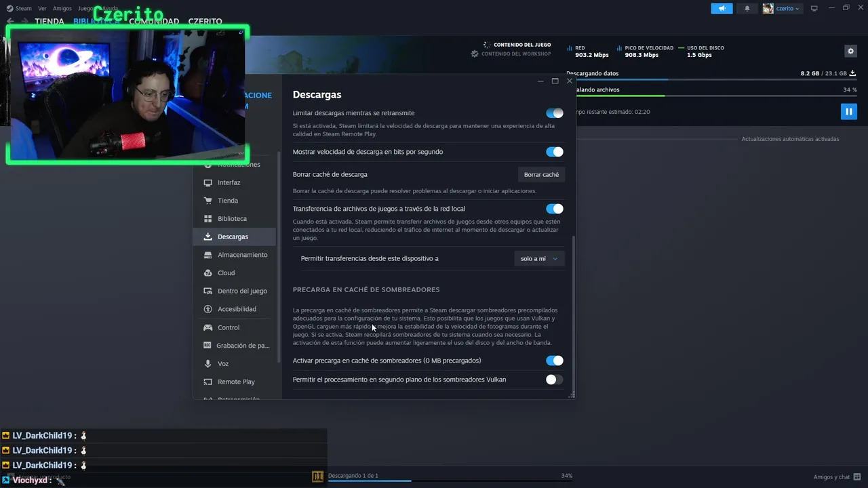Click the Amigos y chat friends icon

pyautogui.click(x=857, y=477)
